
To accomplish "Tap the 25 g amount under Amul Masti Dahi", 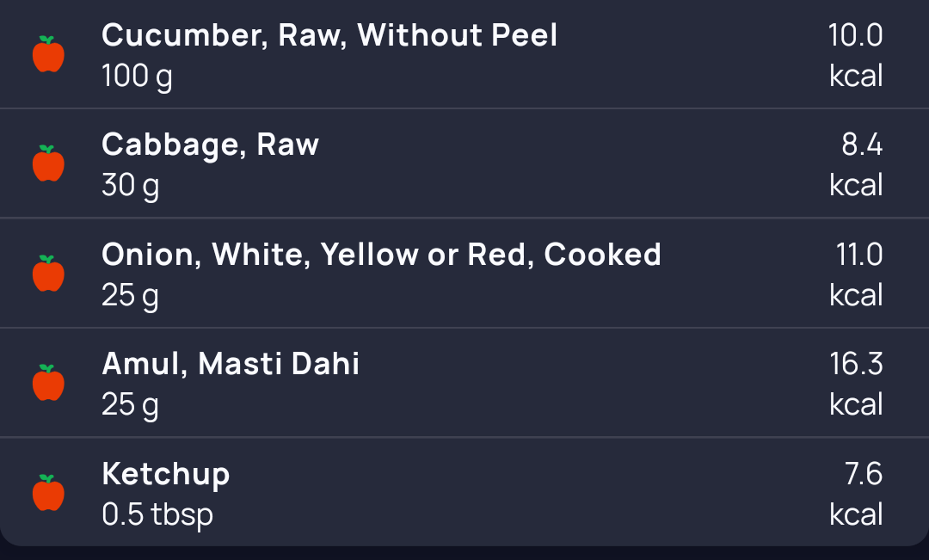I will click(130, 404).
